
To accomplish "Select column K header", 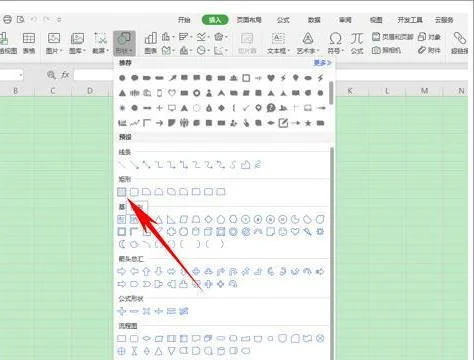I will coord(350,91).
